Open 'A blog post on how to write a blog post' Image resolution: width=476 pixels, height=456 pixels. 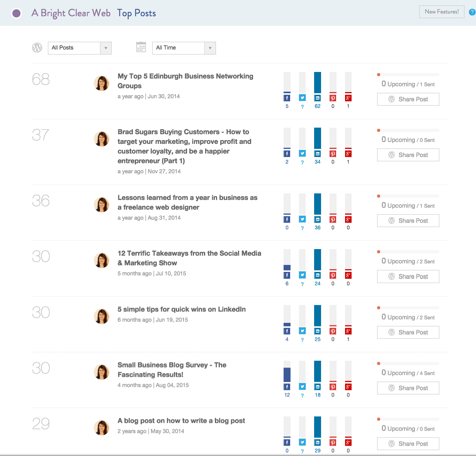(x=181, y=421)
